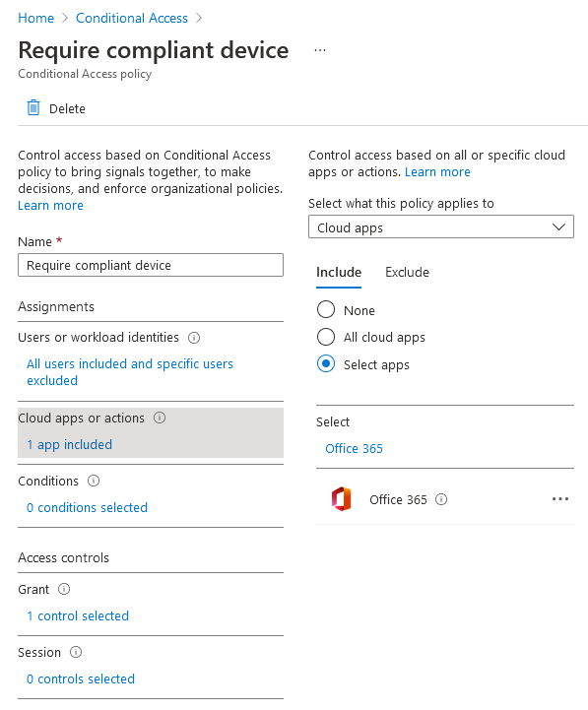Click the Grant info icon

64,589
